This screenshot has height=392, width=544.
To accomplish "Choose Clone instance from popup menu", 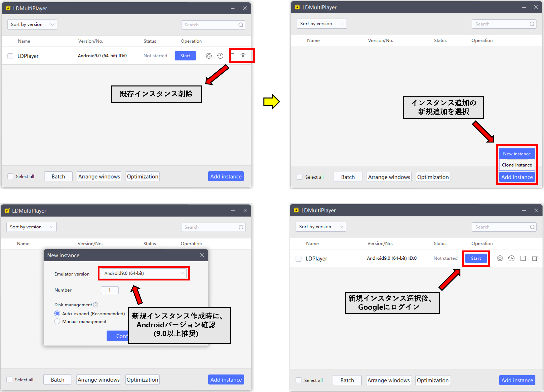I will [517, 165].
